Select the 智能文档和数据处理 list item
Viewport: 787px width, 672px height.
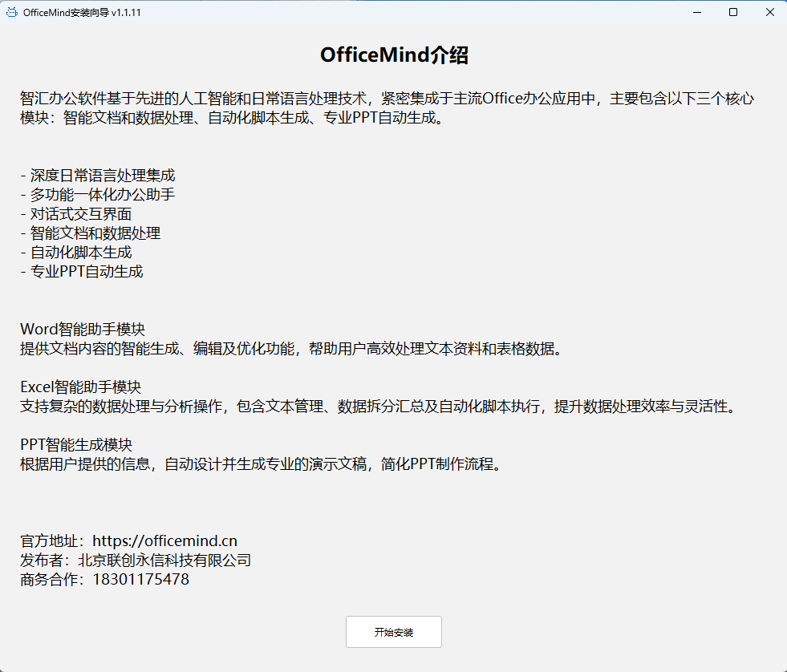(90, 233)
